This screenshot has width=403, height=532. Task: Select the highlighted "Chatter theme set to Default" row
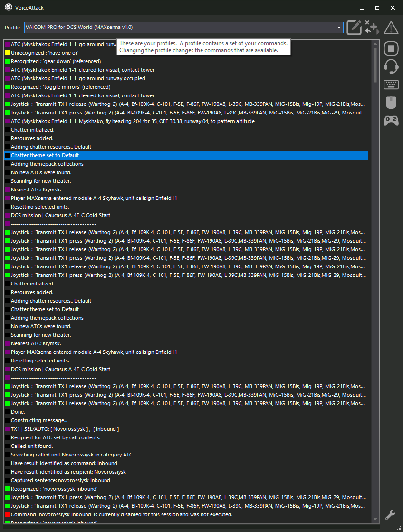[186, 155]
